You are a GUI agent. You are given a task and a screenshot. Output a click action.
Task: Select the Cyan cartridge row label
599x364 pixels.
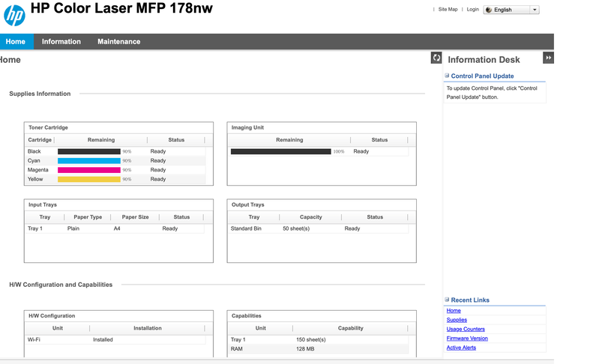(x=34, y=160)
